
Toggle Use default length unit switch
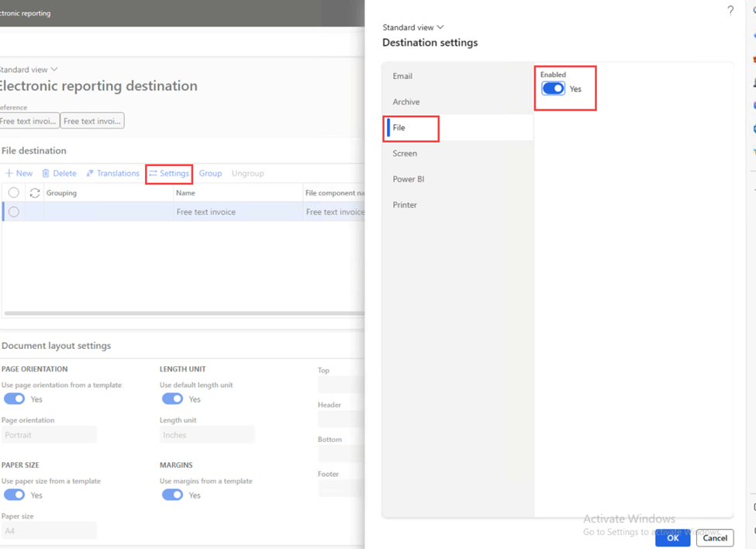(172, 399)
